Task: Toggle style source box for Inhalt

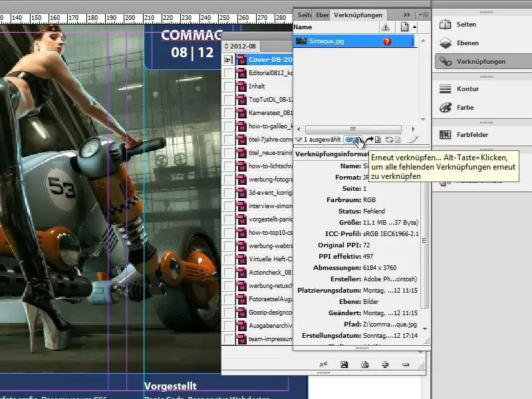Action: coord(229,86)
